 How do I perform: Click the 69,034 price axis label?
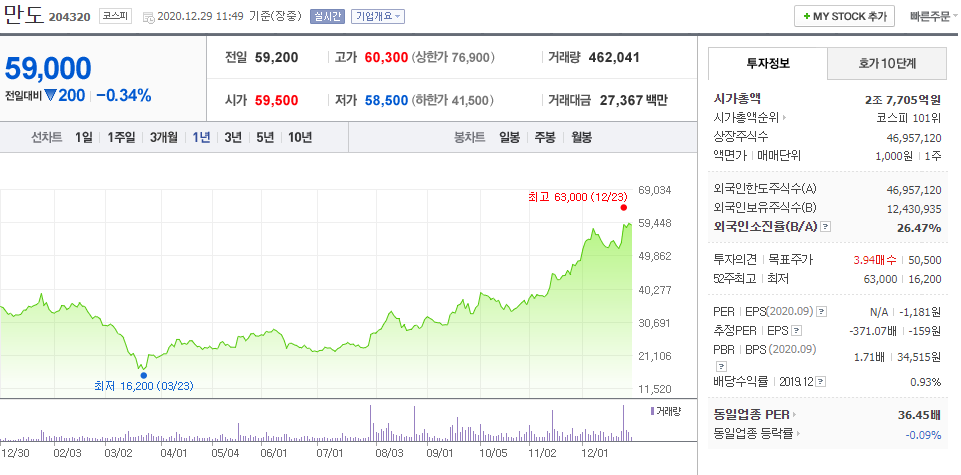click(654, 190)
